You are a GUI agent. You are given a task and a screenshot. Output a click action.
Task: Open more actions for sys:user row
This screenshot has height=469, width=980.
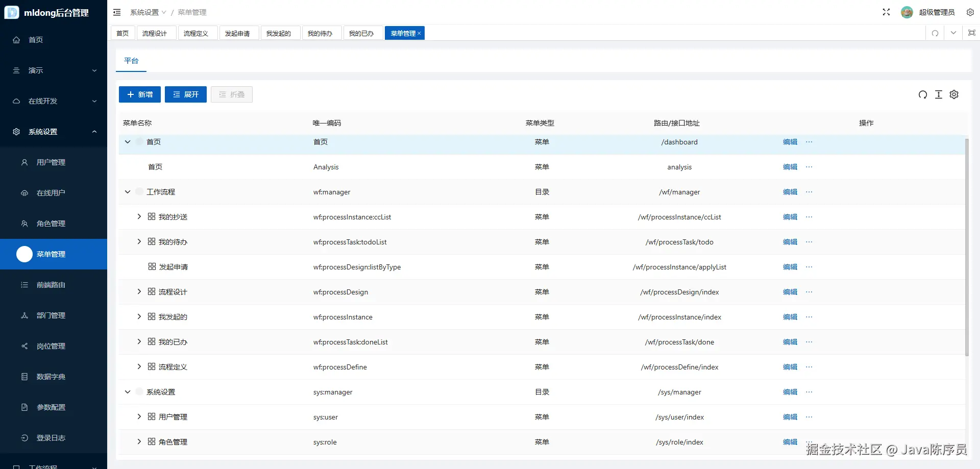(x=809, y=417)
